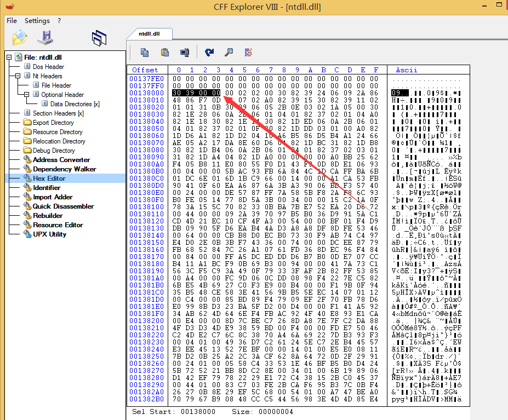The height and width of the screenshot is (420, 508).
Task: Open Export Directory folder
Action: click(x=53, y=123)
